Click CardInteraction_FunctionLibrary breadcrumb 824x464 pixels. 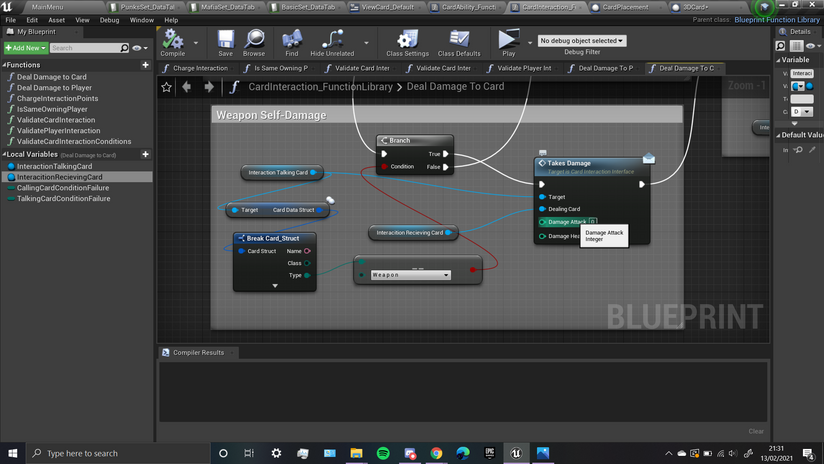coord(321,87)
